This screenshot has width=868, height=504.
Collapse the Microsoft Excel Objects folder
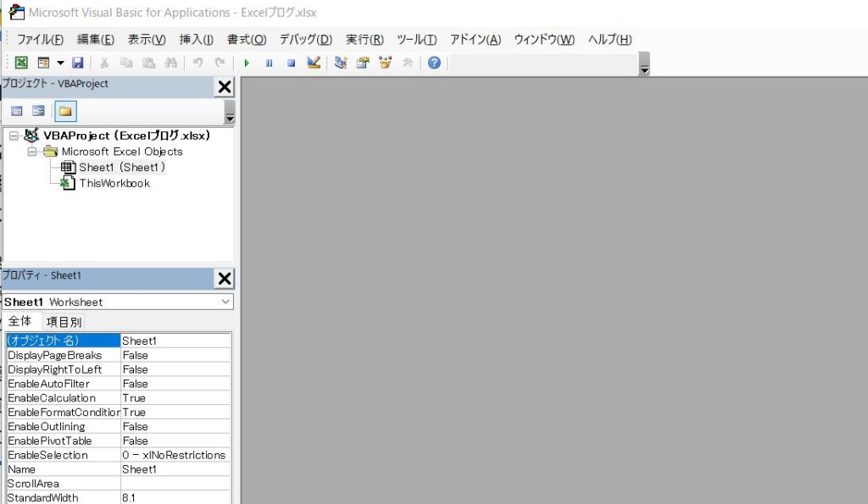[31, 152]
